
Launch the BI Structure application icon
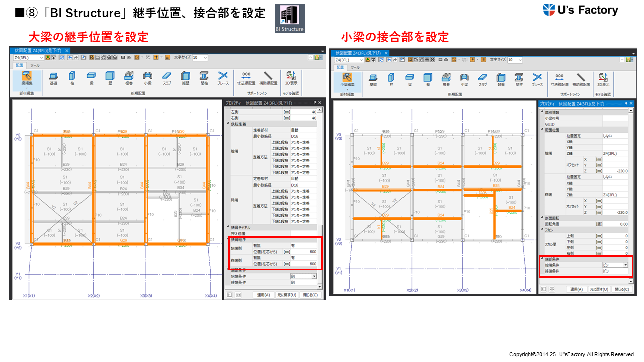pyautogui.click(x=289, y=19)
